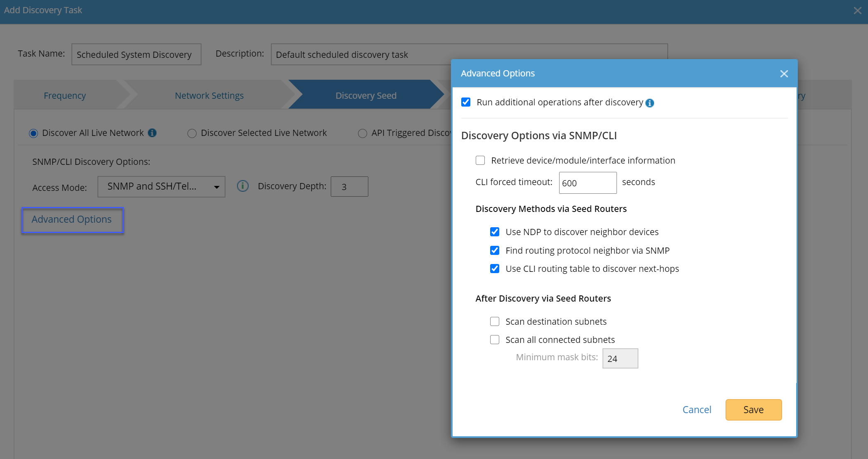The image size is (868, 459).
Task: Check Scan all connected subnets
Action: [x=495, y=340]
